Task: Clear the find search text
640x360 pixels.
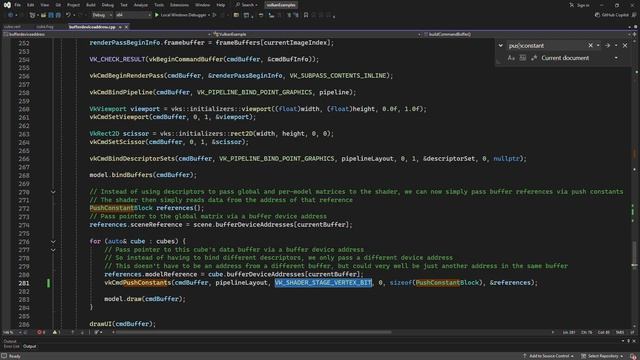Action: pos(590,46)
